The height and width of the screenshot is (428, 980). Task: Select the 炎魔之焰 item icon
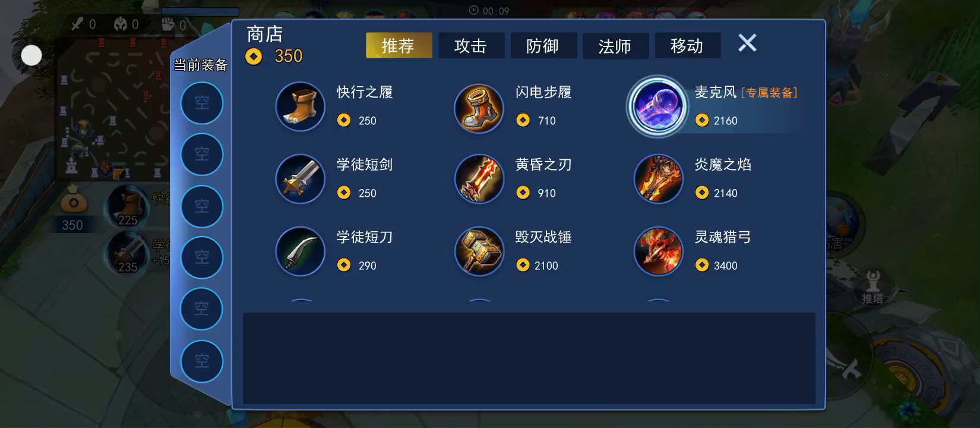pyautogui.click(x=658, y=179)
